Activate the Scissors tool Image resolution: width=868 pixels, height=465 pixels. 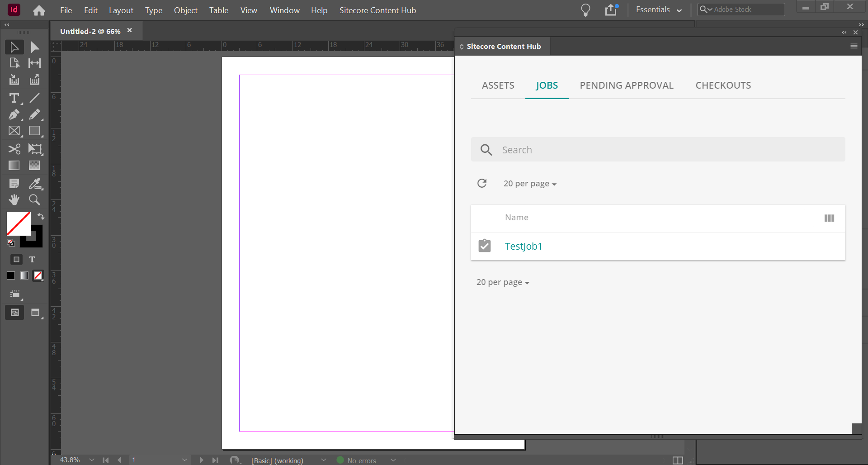pyautogui.click(x=14, y=149)
